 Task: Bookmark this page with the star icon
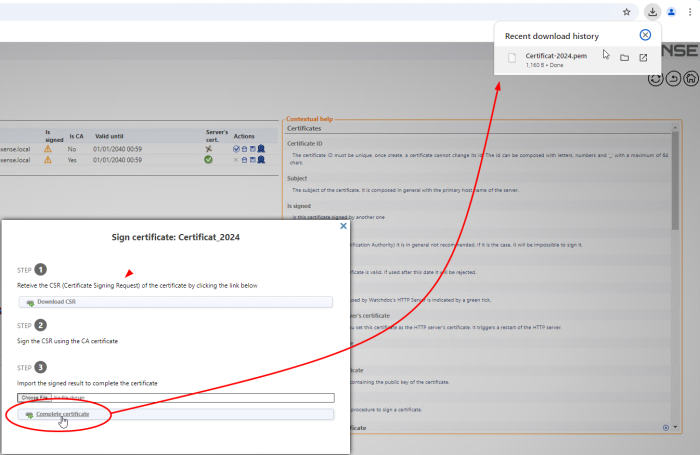click(626, 12)
